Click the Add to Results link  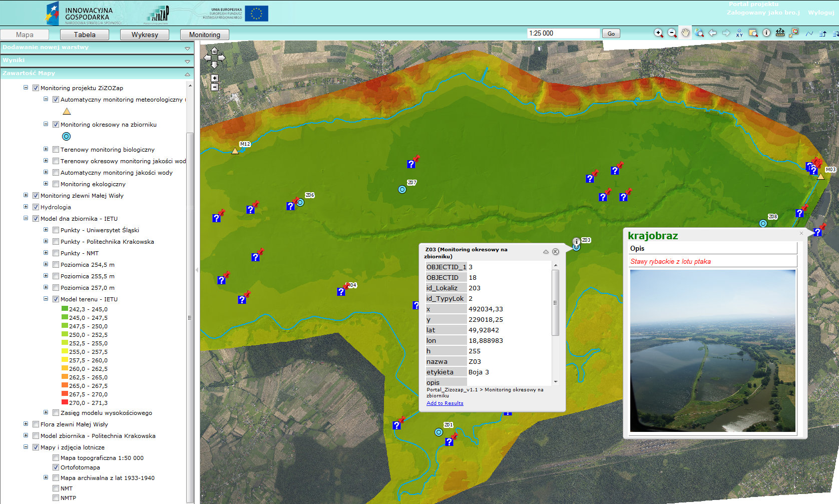tap(445, 403)
